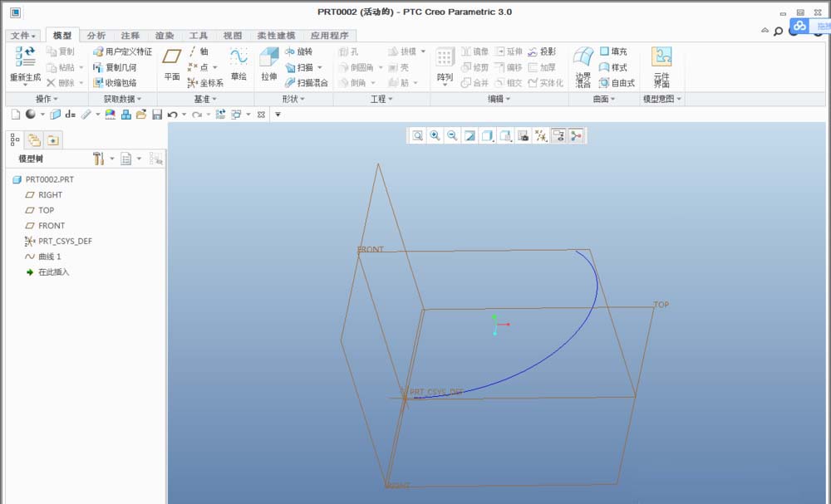The width and height of the screenshot is (831, 504).
Task: Select the 填充 (Fill) surface tool
Action: pyautogui.click(x=613, y=51)
